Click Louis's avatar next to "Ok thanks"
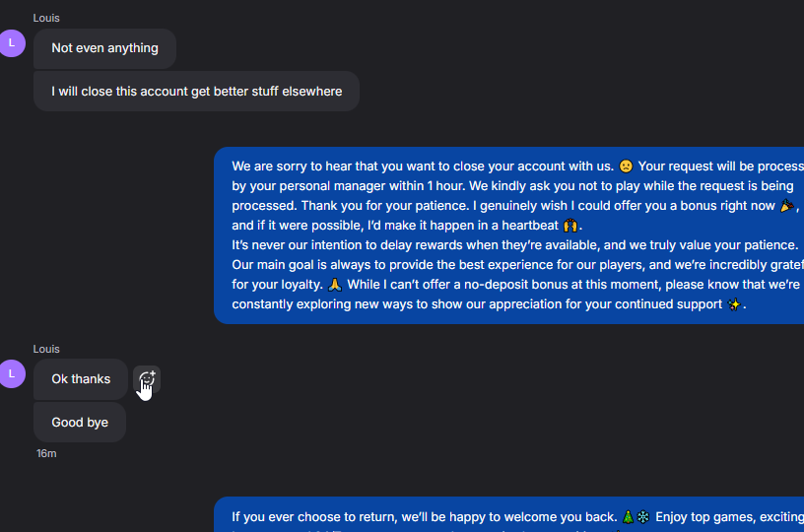Viewport: 804px width, 532px height. [12, 374]
